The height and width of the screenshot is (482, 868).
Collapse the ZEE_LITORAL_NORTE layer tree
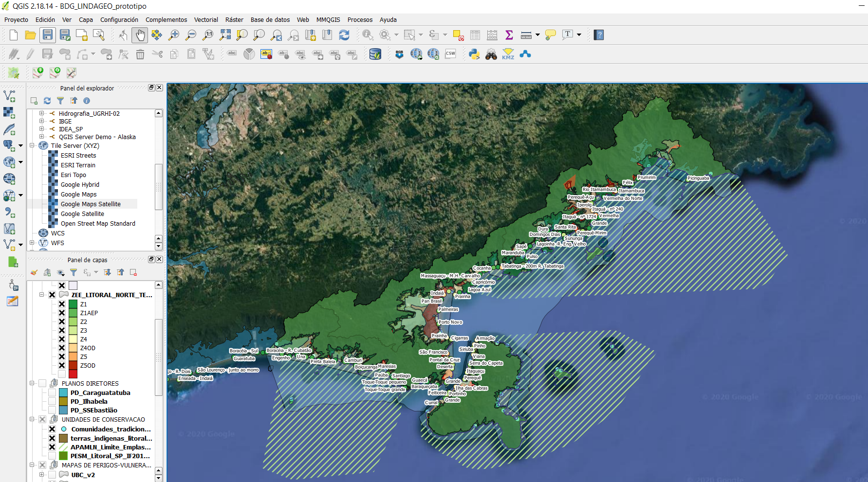coord(42,295)
